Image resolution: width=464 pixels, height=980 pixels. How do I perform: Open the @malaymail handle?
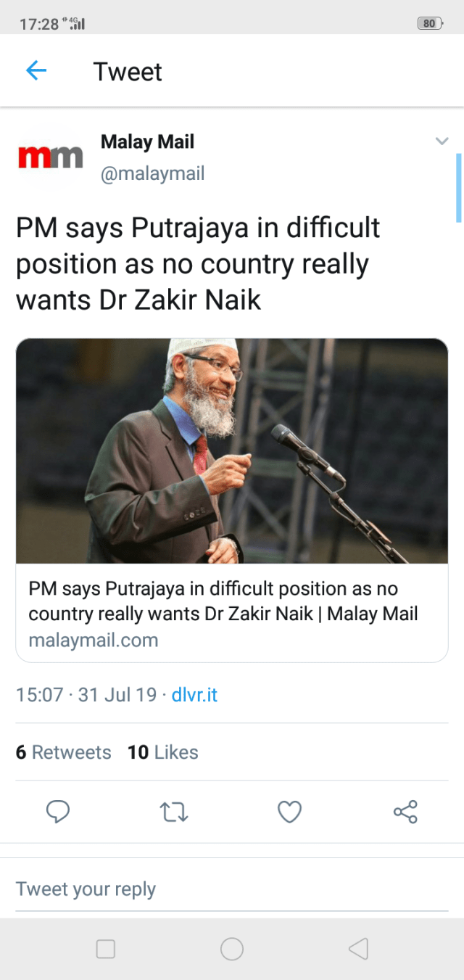point(152,174)
